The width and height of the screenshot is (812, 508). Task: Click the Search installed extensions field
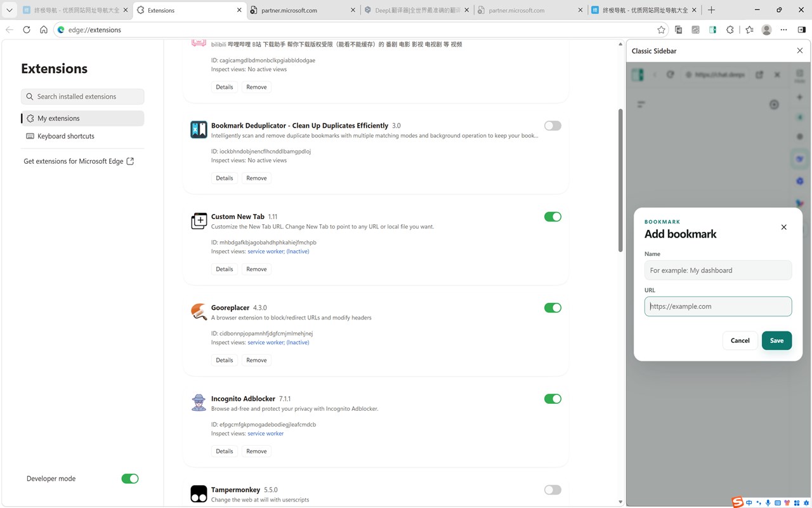[x=82, y=97]
